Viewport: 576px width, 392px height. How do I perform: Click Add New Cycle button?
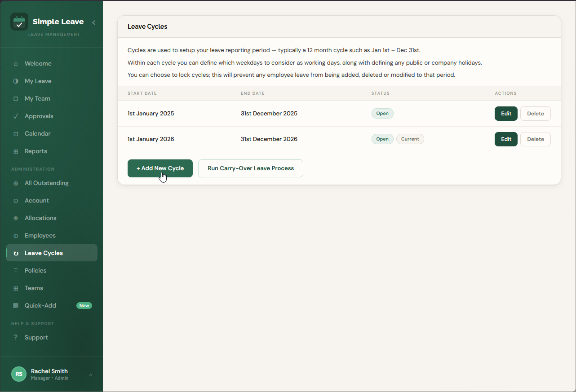tap(160, 168)
